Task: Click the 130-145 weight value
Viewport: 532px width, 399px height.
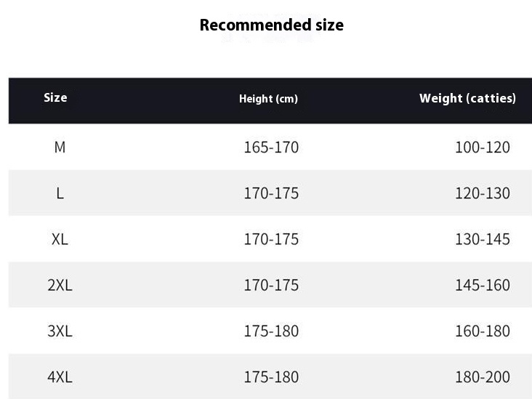Action: pyautogui.click(x=483, y=239)
